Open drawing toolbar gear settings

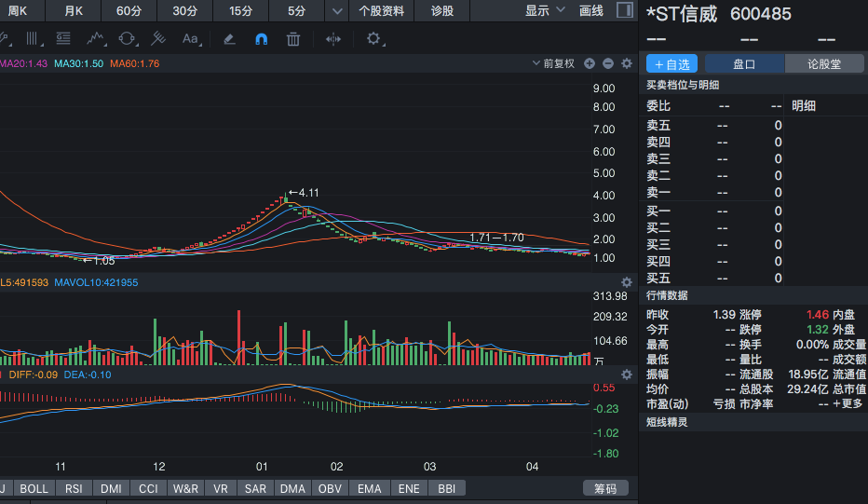point(373,39)
